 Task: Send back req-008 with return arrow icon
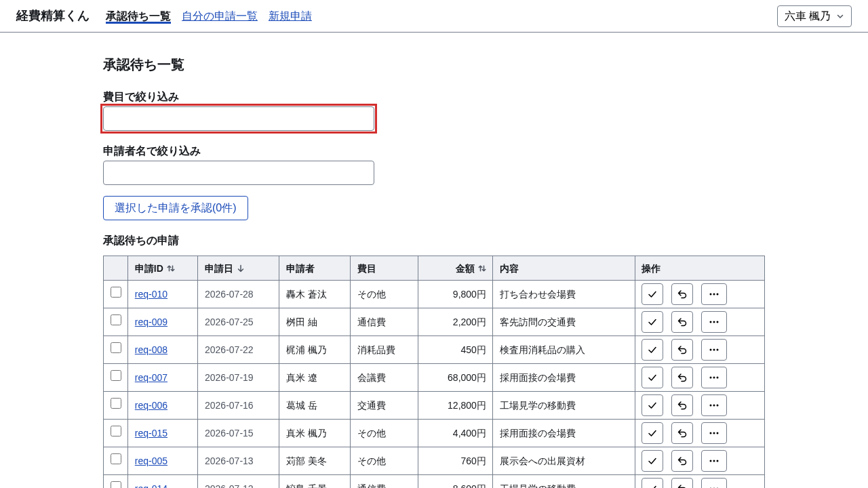pos(682,350)
